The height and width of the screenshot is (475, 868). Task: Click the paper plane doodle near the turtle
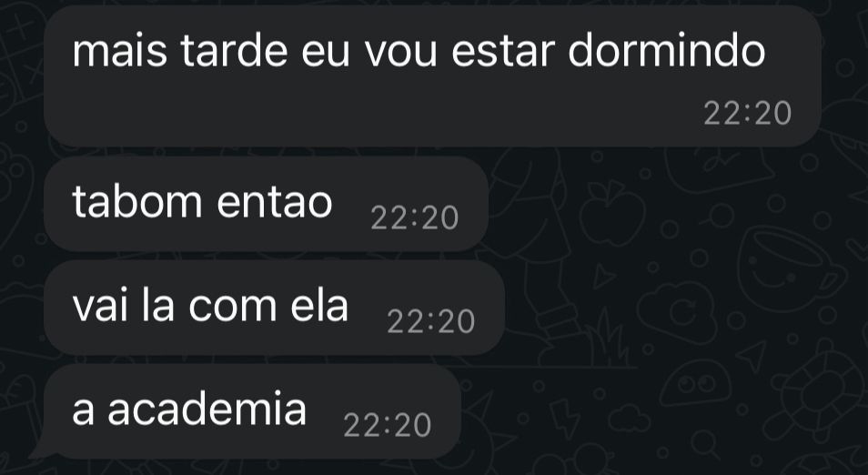pos(752,356)
